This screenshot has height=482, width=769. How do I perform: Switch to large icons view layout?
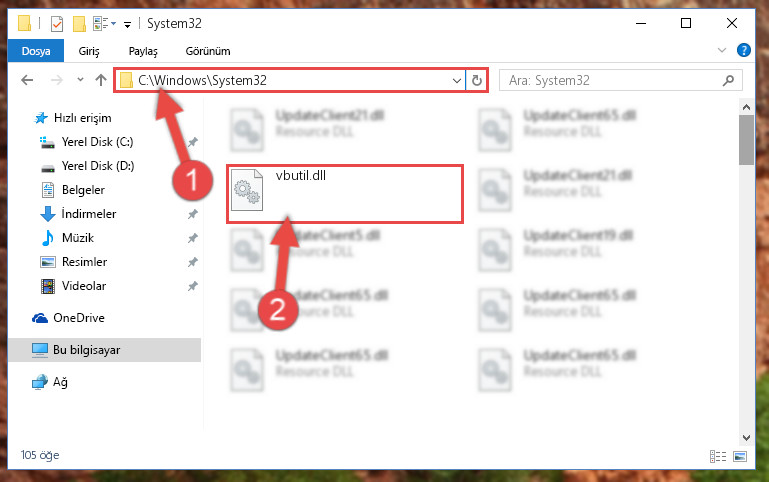coord(740,457)
